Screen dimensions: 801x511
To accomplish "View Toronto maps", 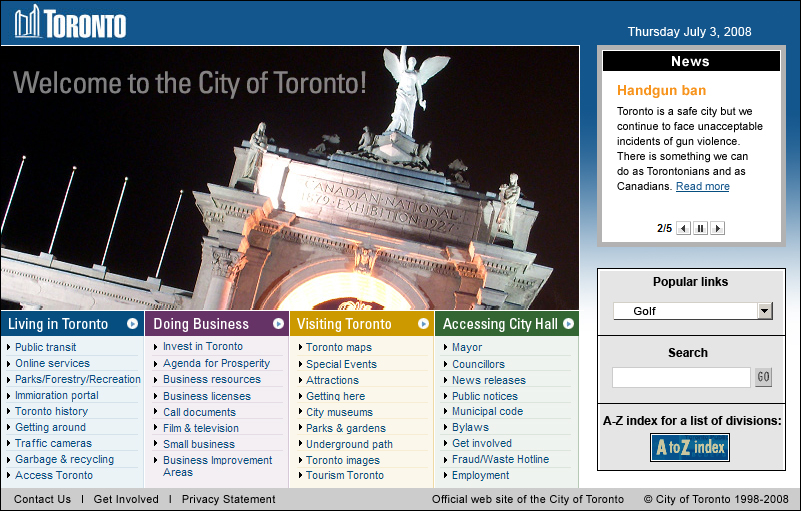I will click(339, 347).
